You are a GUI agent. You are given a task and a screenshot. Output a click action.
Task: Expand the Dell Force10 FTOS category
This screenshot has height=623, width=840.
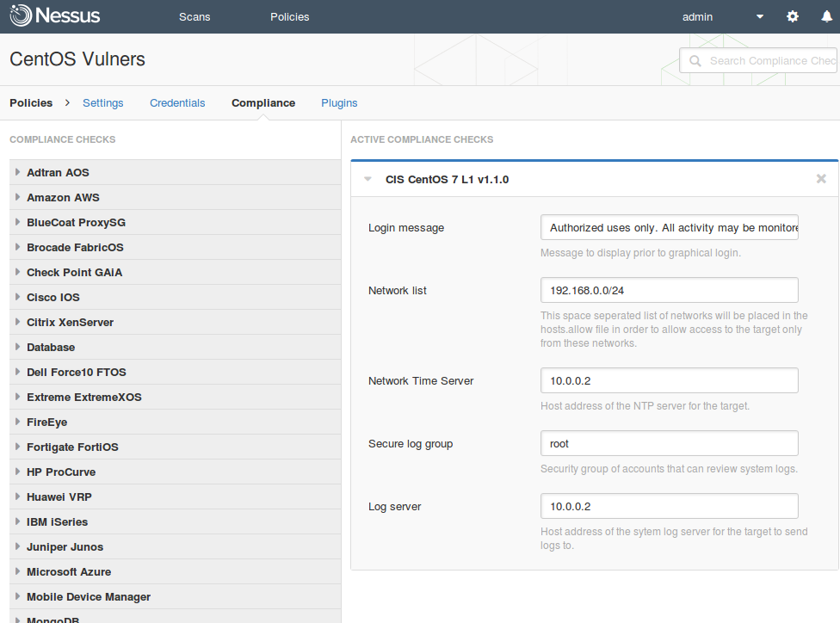pos(176,373)
